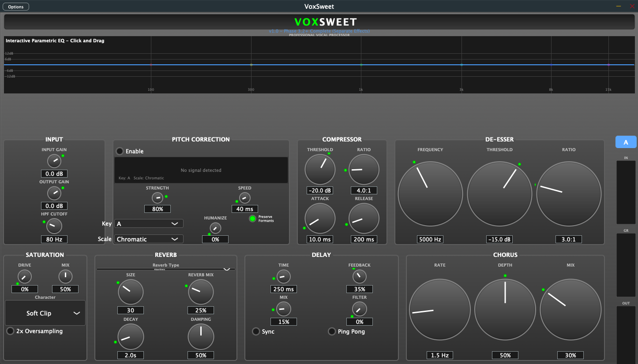Click the Reverb Size knob
The image size is (638, 364).
(131, 292)
